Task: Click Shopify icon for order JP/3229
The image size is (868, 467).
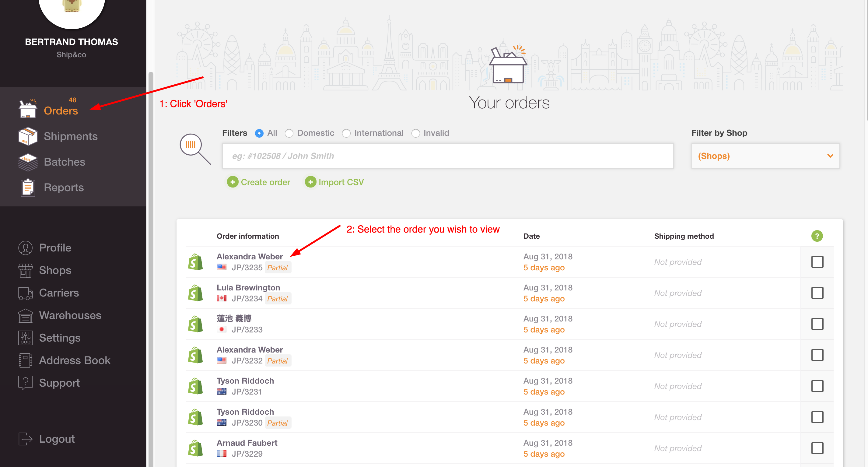Action: pyautogui.click(x=195, y=448)
